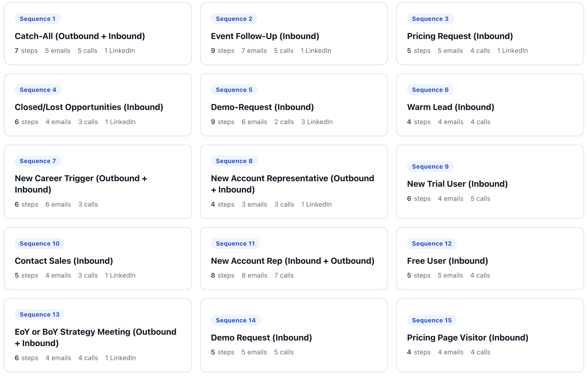588x376 pixels.
Task: Select New Trial User (Inbound) title
Action: click(457, 184)
